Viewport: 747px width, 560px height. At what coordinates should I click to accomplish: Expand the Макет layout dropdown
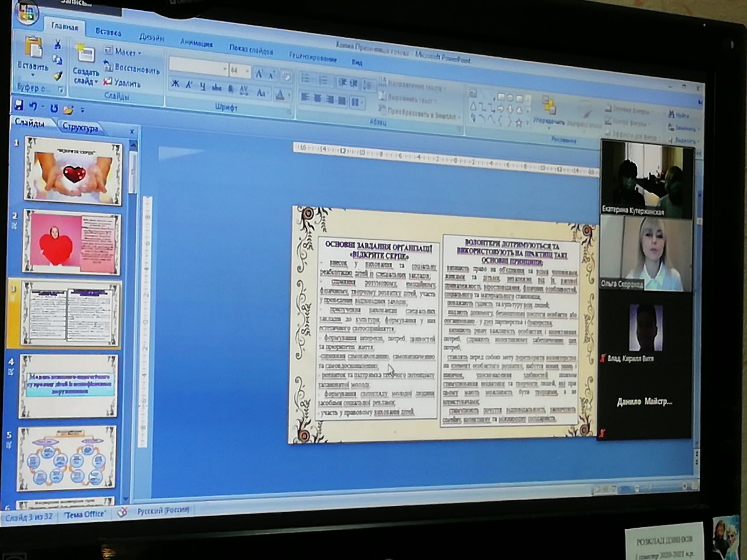(x=140, y=53)
